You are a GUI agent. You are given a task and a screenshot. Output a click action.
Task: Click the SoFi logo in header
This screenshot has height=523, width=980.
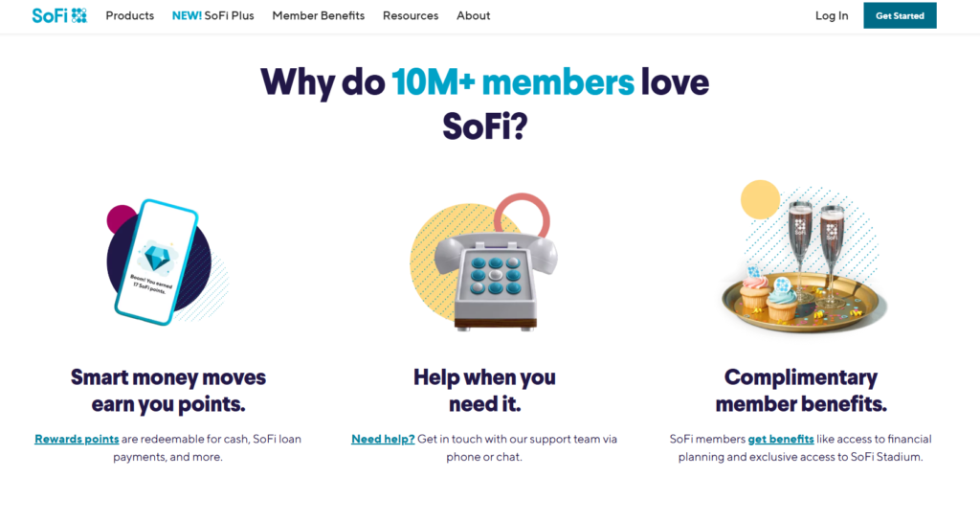(x=59, y=15)
